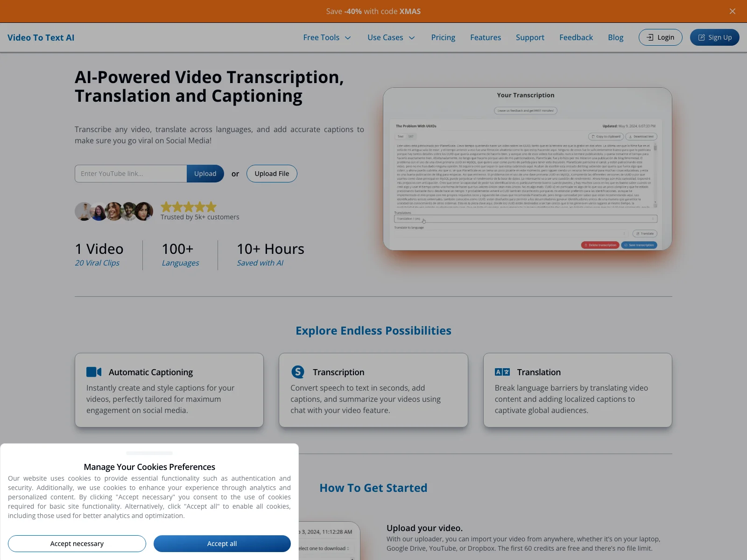Open the Features menu item
This screenshot has width=747, height=560.
pyautogui.click(x=486, y=37)
